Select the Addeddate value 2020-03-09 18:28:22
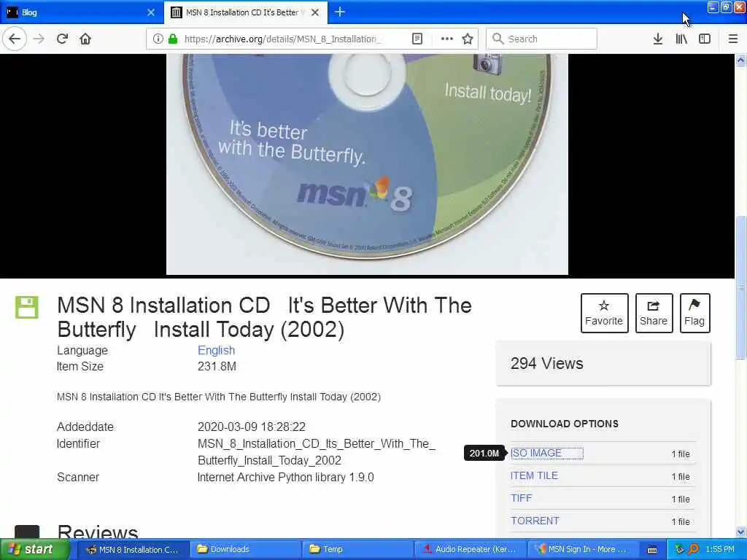 [252, 427]
